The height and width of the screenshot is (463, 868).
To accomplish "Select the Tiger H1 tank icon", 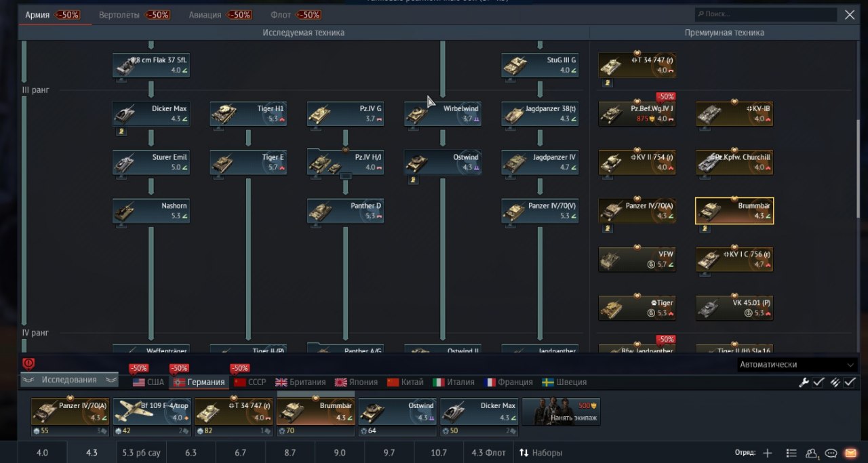I will click(248, 114).
